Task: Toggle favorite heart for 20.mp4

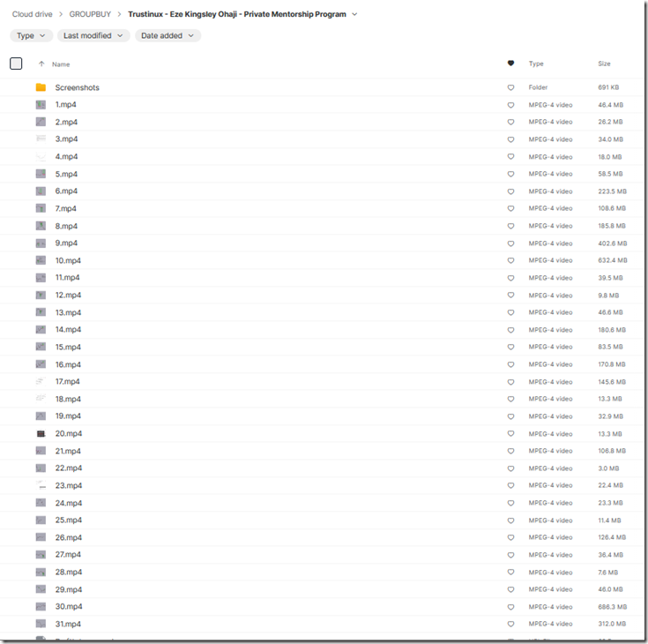Action: tap(510, 433)
